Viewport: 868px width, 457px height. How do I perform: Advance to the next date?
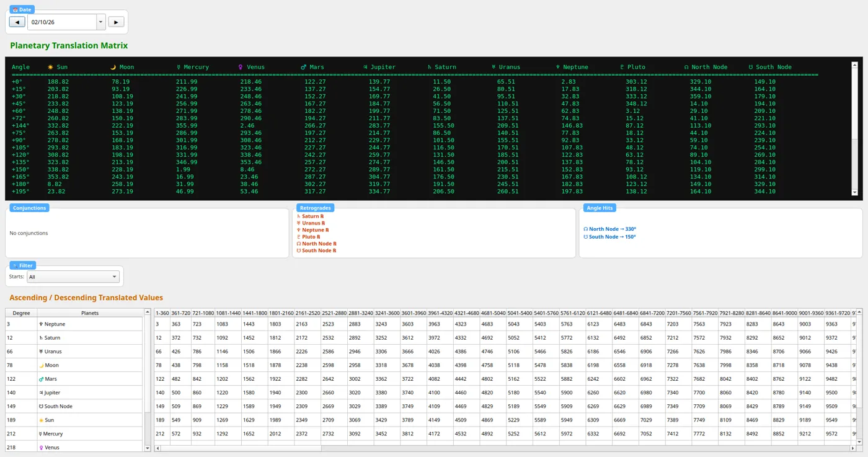116,22
